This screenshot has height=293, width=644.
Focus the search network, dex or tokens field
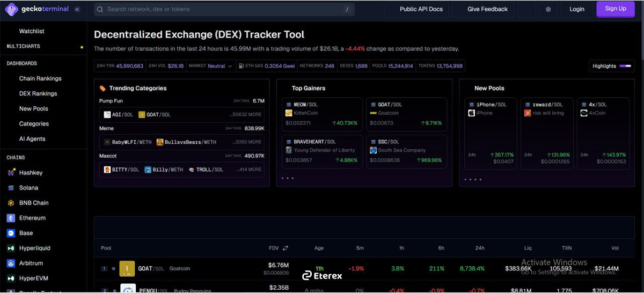(x=224, y=9)
